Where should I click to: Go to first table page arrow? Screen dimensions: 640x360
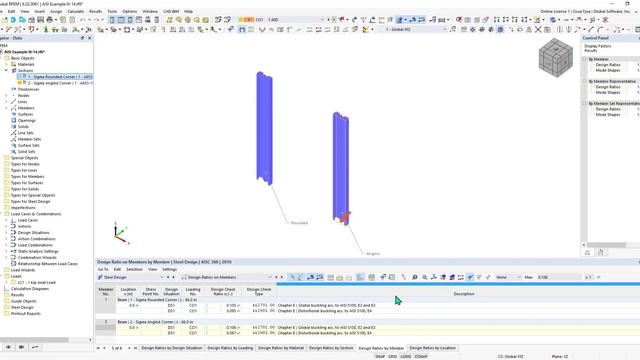pos(98,348)
